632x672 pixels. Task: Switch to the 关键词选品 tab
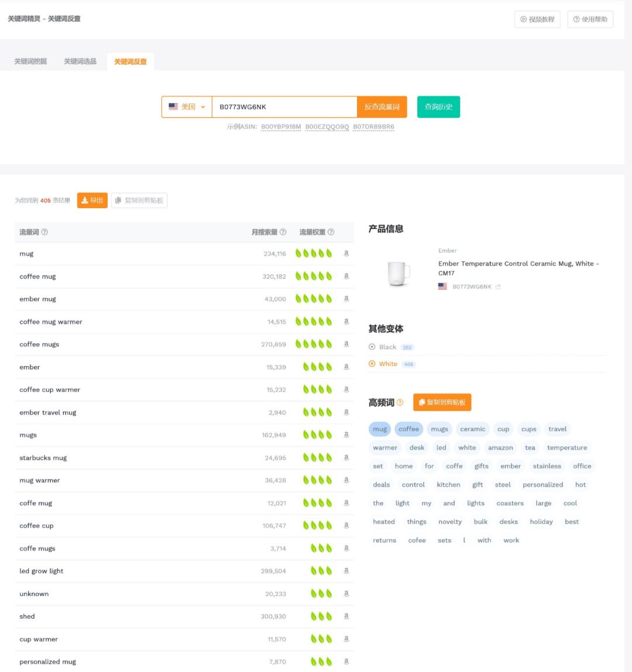(80, 60)
